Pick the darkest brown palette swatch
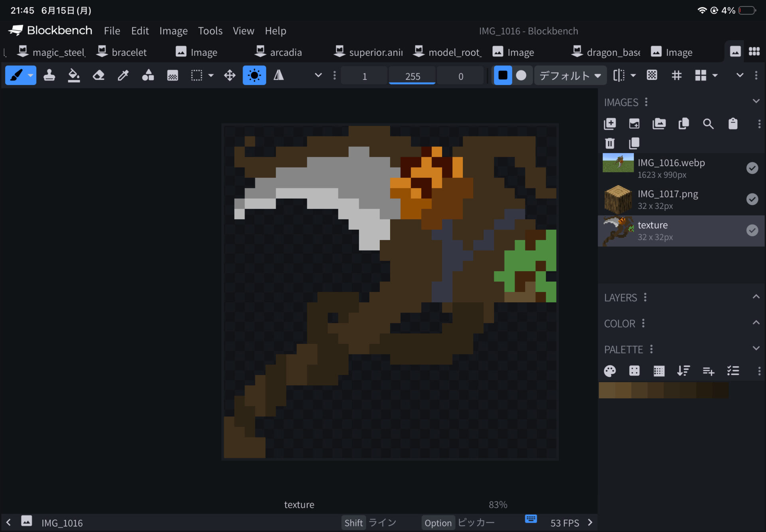Viewport: 766px width, 532px height. point(720,390)
